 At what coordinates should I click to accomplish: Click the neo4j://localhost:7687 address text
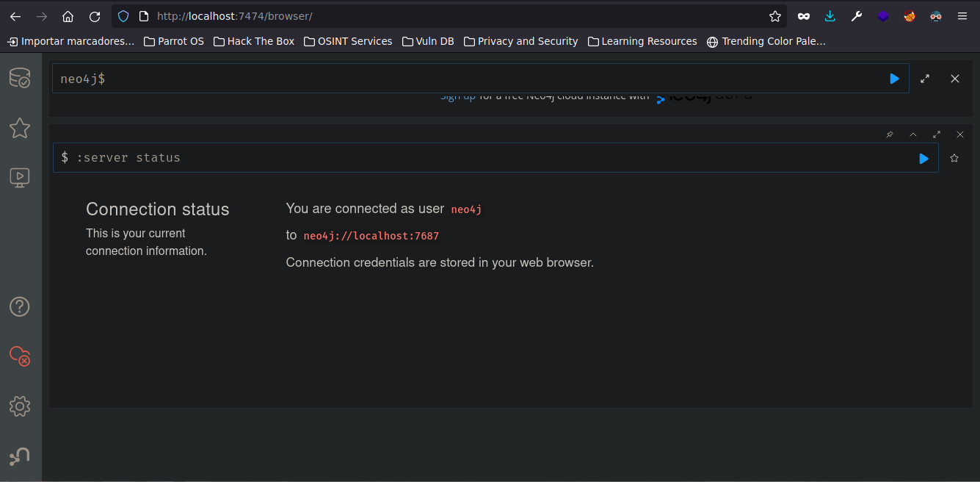pos(371,236)
